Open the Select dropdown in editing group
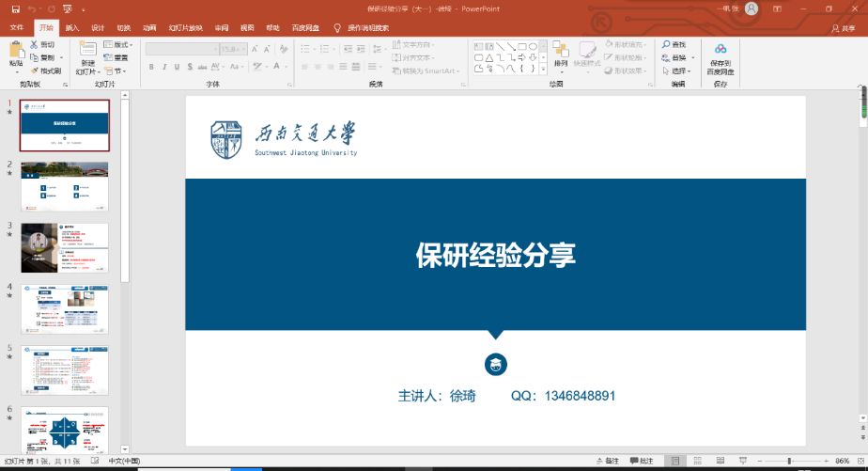Image resolution: width=868 pixels, height=471 pixels. [x=676, y=71]
